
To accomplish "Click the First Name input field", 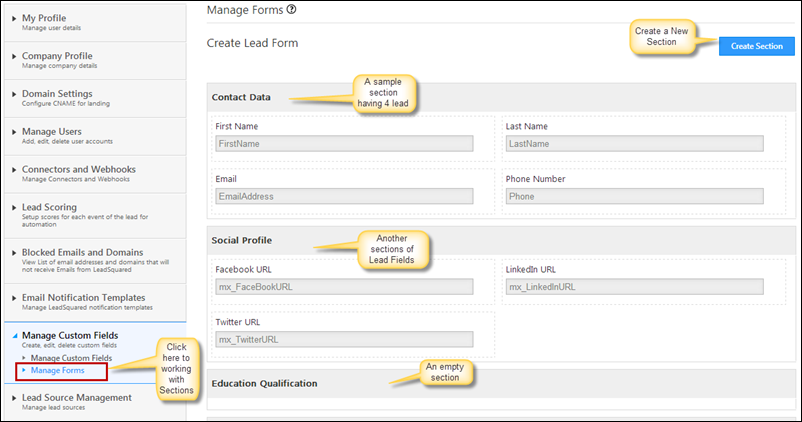I will (344, 144).
